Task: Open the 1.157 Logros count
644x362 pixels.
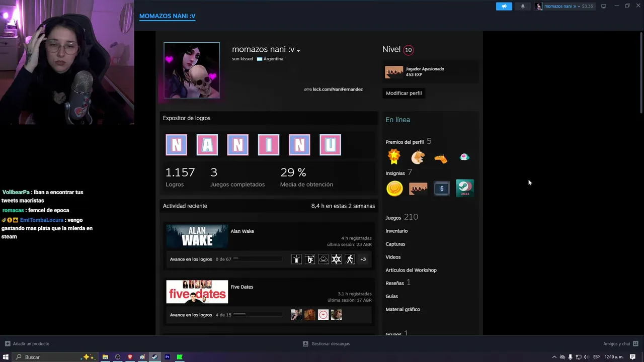Action: 180,176
